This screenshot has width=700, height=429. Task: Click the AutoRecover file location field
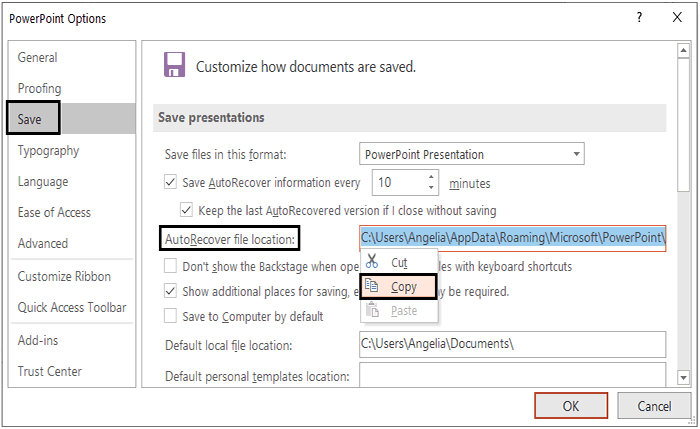512,238
